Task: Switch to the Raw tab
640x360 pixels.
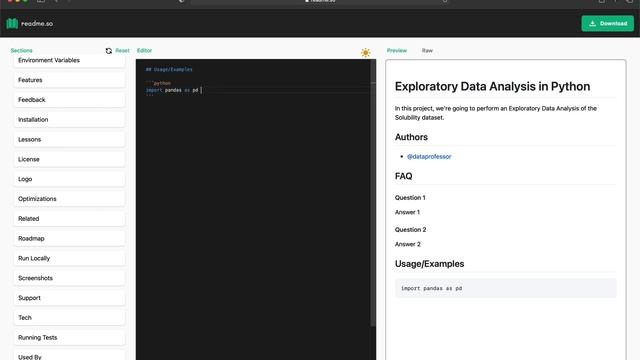Action: (x=427, y=51)
